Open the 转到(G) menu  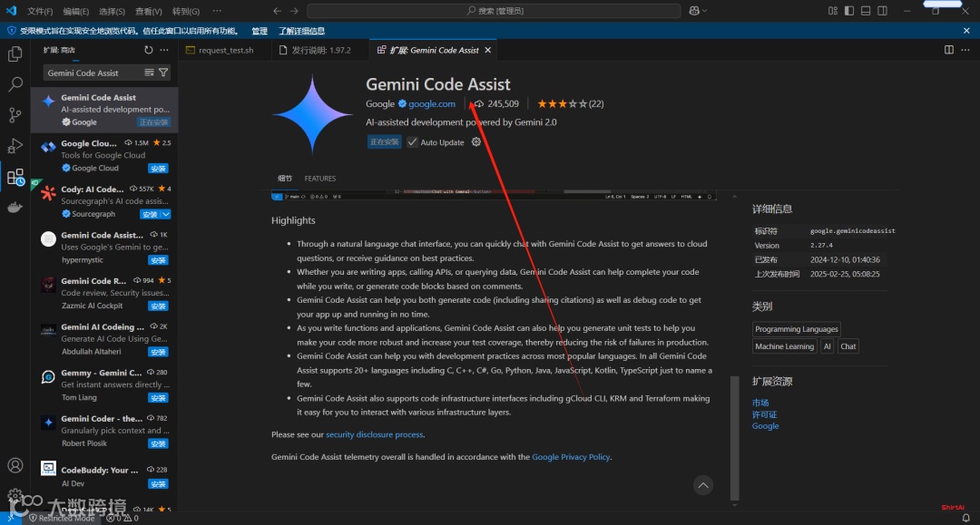click(186, 11)
